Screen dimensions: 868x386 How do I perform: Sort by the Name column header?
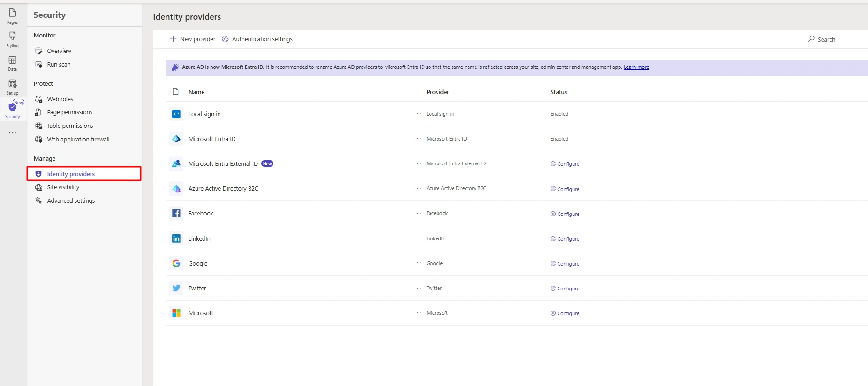coord(196,92)
